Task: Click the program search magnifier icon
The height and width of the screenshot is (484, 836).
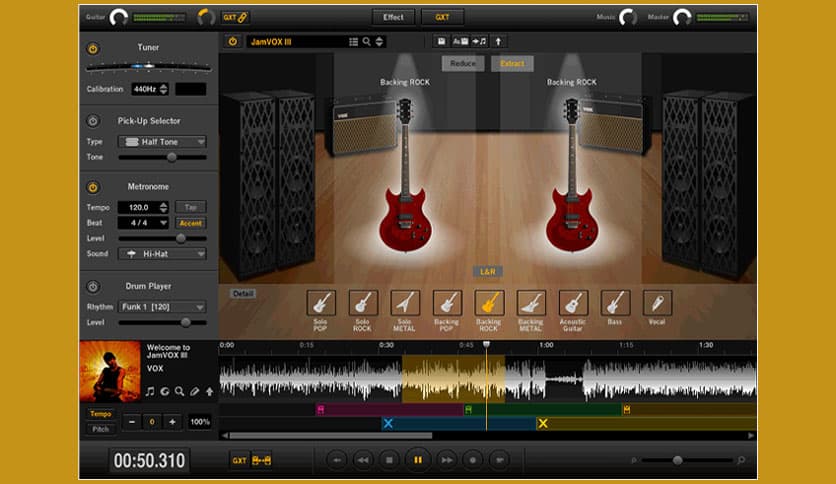Action: 366,42
